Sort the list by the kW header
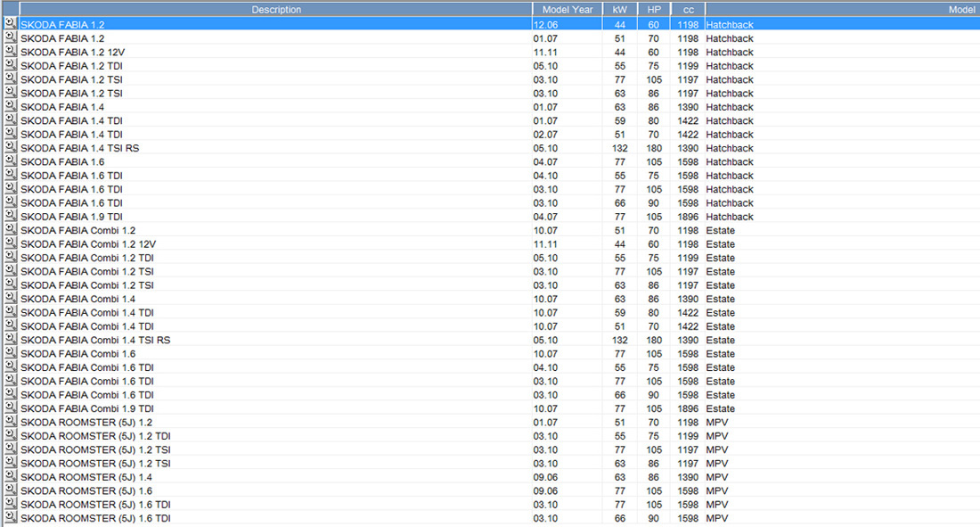Screen dimensions: 980x527 619,10
